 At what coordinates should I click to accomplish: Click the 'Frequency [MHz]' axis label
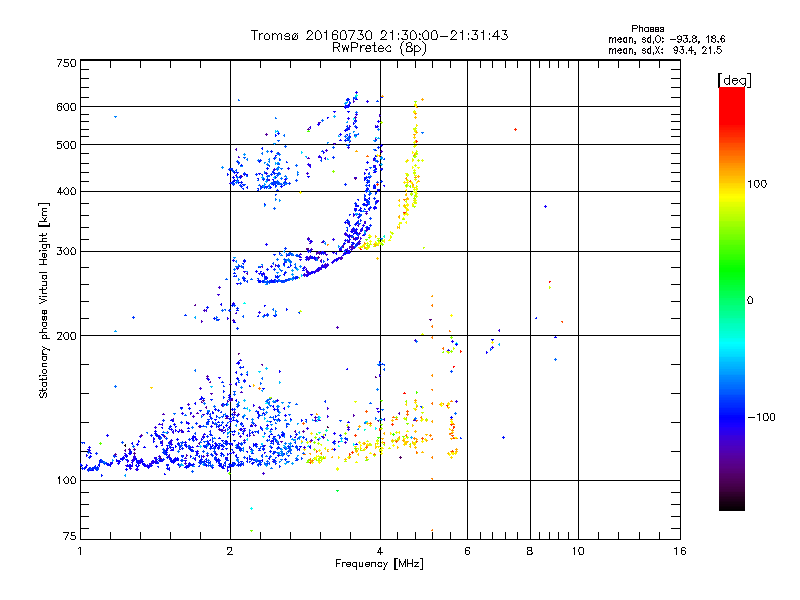pos(379,564)
